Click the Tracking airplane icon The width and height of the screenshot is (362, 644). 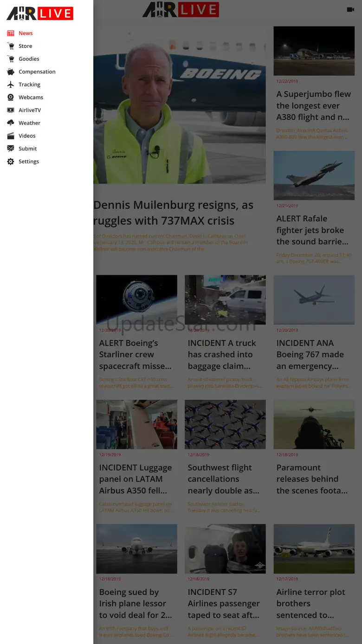[x=11, y=85]
